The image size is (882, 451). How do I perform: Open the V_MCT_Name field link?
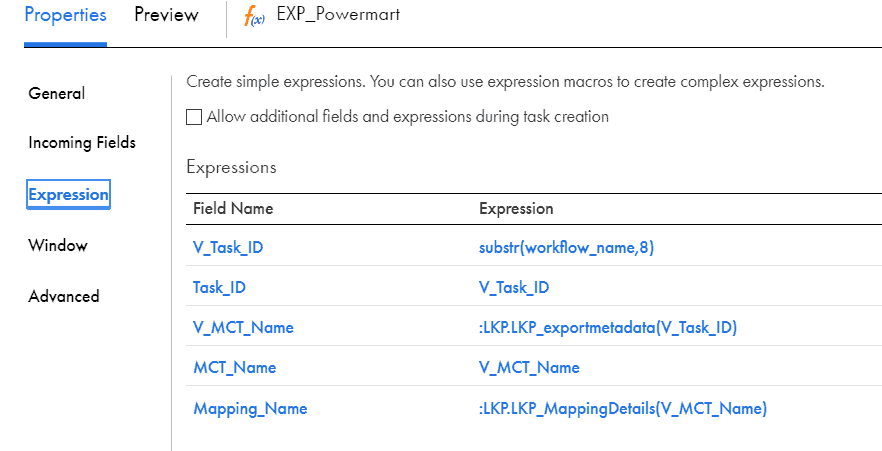pyautogui.click(x=243, y=327)
